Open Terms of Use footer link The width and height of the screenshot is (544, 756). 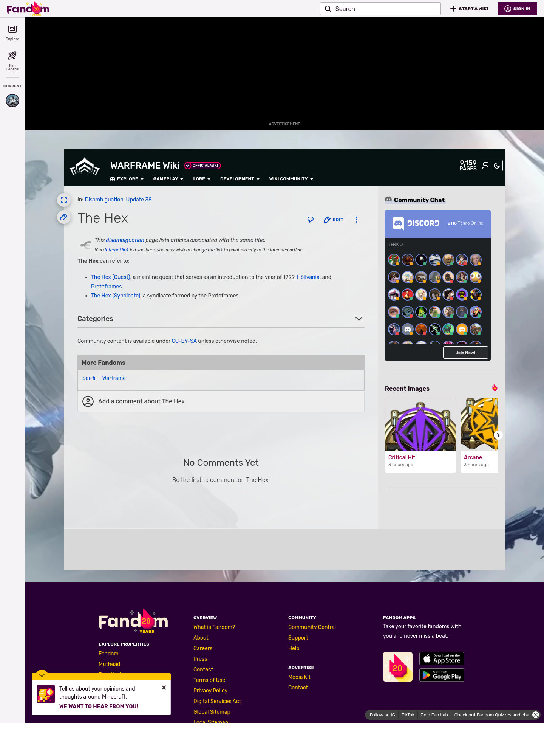[x=209, y=680]
